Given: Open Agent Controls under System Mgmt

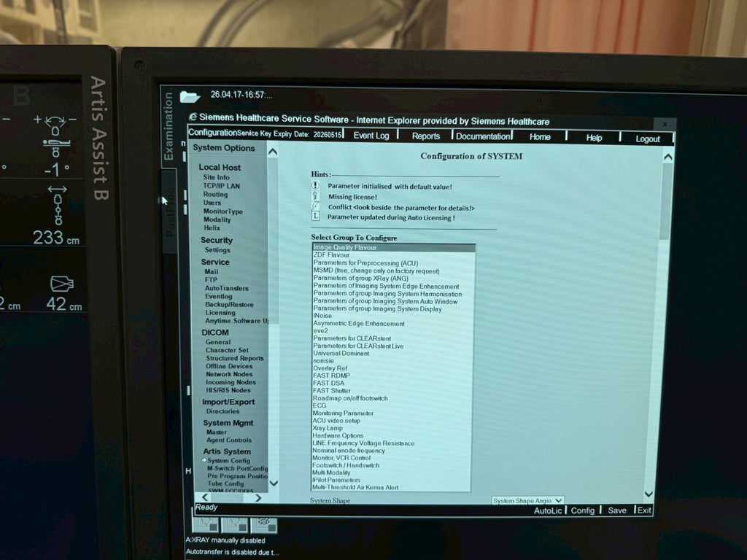Looking at the screenshot, I should [228, 440].
